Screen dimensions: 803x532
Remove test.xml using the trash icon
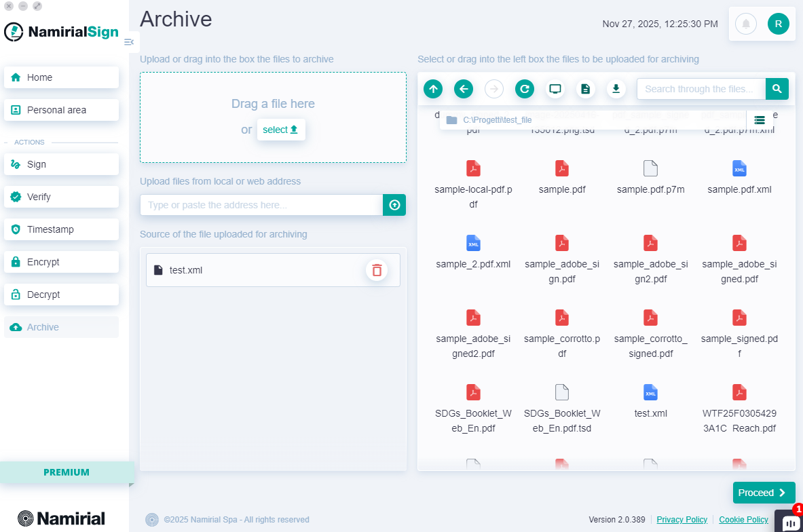(377, 269)
